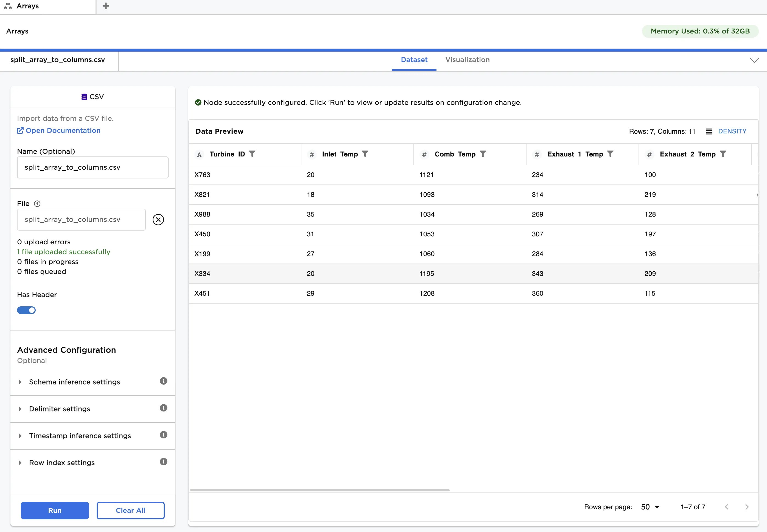Click the horizontal scrollbar under the table
Viewport: 767px width, 532px height.
319,490
